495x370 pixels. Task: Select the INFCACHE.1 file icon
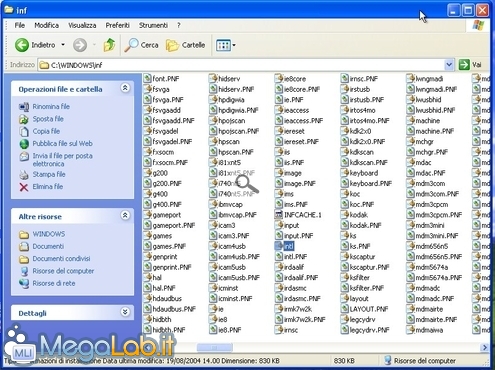279,215
